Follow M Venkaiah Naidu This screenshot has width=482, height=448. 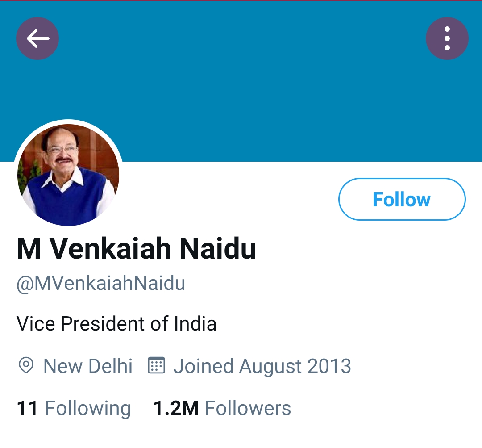click(x=402, y=199)
